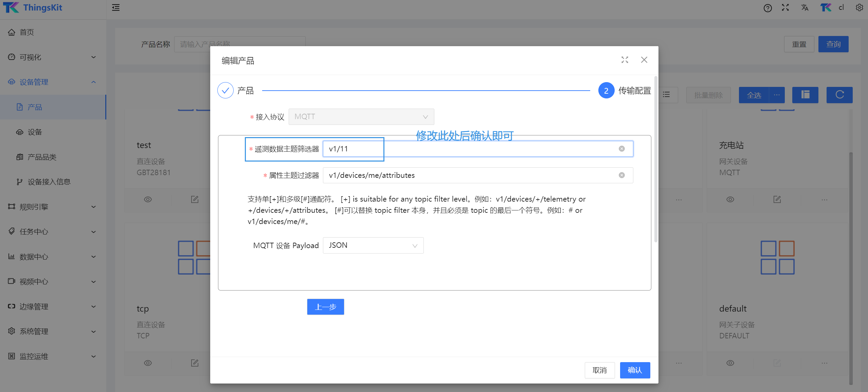Viewport: 868px width, 392px height.
Task: Open the help question mark icon
Action: pyautogui.click(x=767, y=8)
